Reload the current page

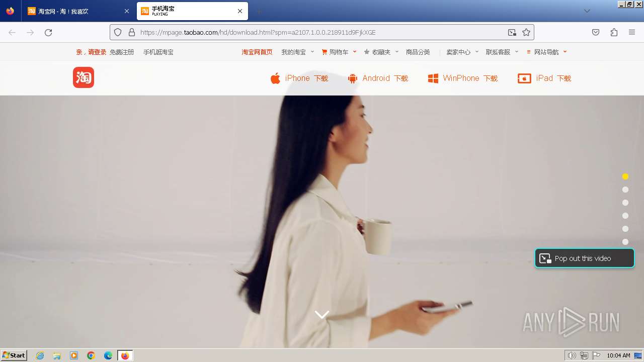pos(48,33)
